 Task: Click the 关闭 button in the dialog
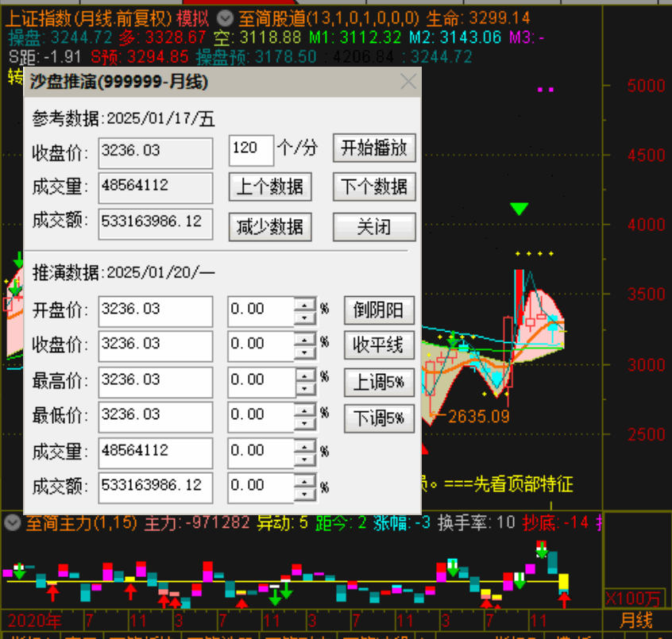point(374,227)
